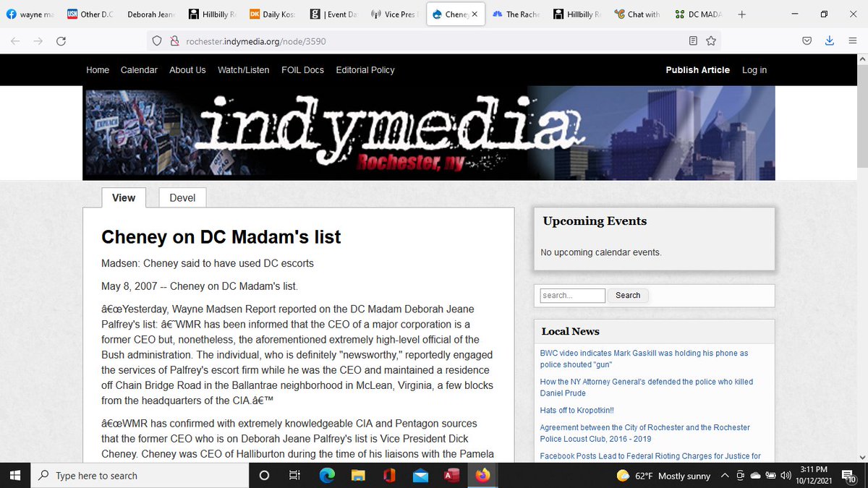The image size is (868, 488).
Task: Go back using the browser back arrow
Action: [15, 41]
